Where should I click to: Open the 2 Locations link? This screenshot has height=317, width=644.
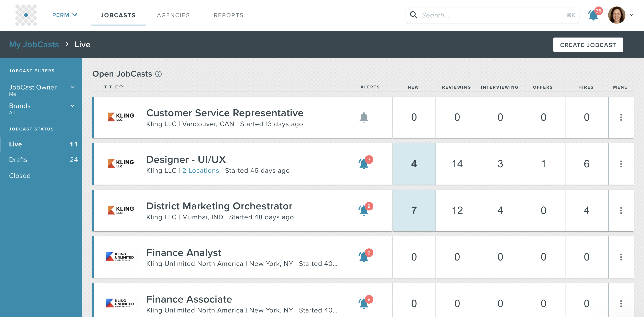coord(200,171)
